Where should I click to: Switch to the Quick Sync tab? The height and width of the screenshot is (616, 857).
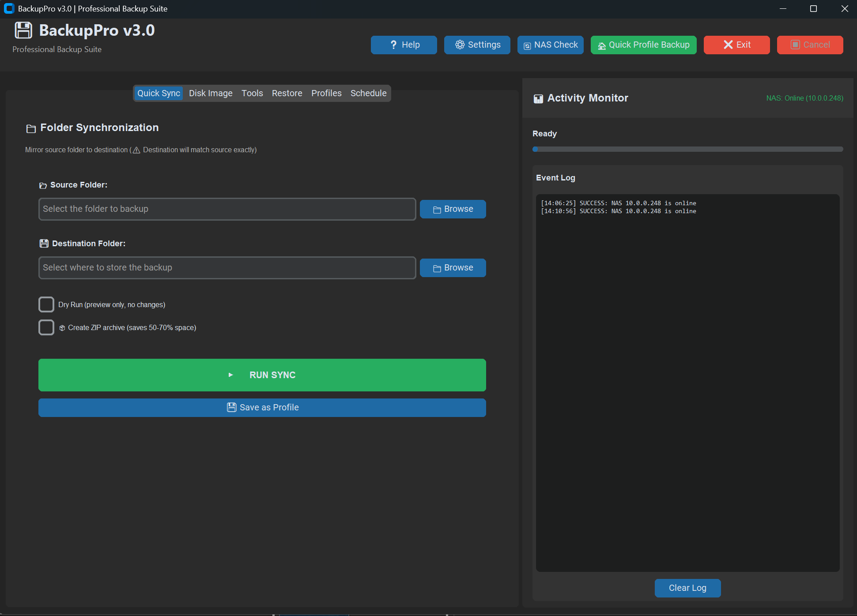[159, 93]
